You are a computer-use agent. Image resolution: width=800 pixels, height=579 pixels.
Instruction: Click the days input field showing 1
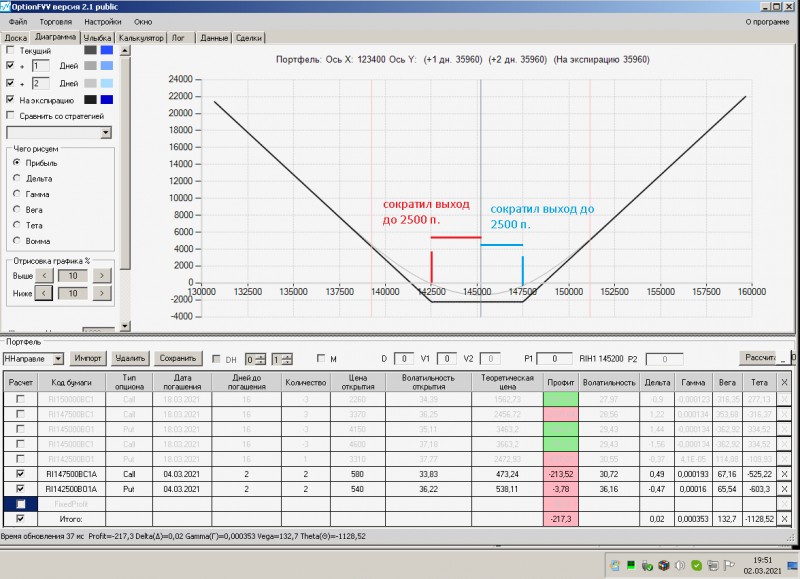40,66
